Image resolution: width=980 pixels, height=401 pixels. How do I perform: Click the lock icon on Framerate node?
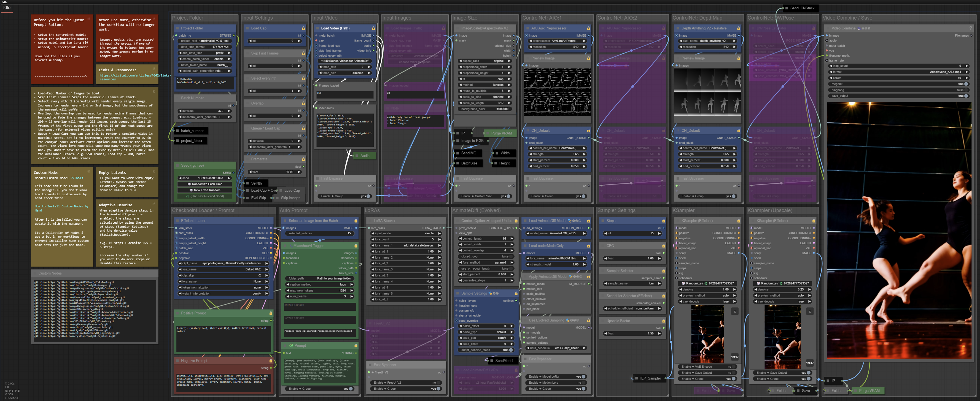point(303,159)
